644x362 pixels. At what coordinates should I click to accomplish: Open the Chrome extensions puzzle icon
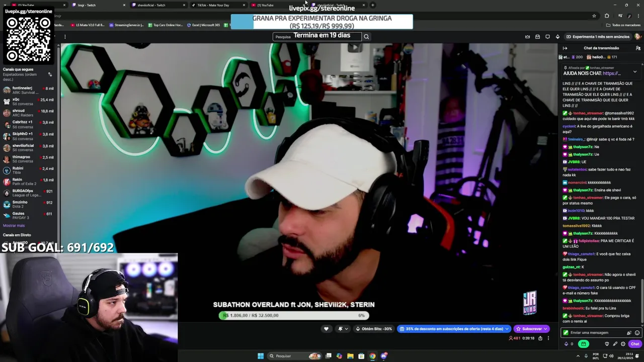pos(607,16)
